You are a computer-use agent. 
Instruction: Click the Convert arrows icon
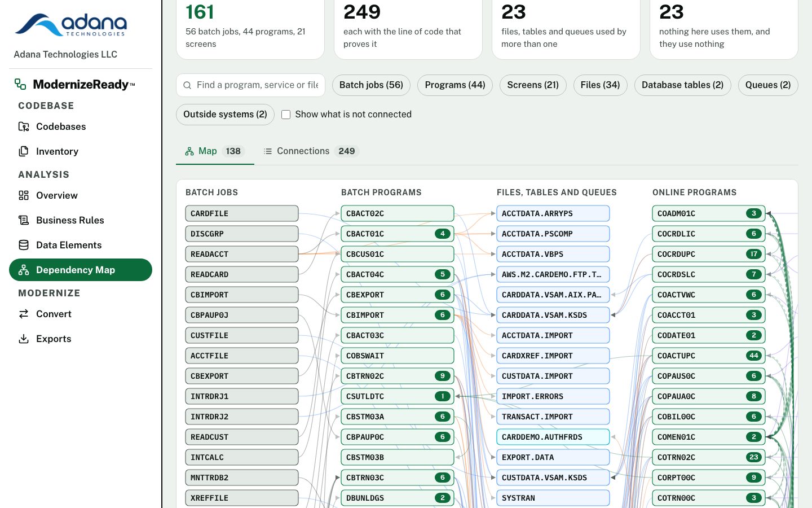24,314
